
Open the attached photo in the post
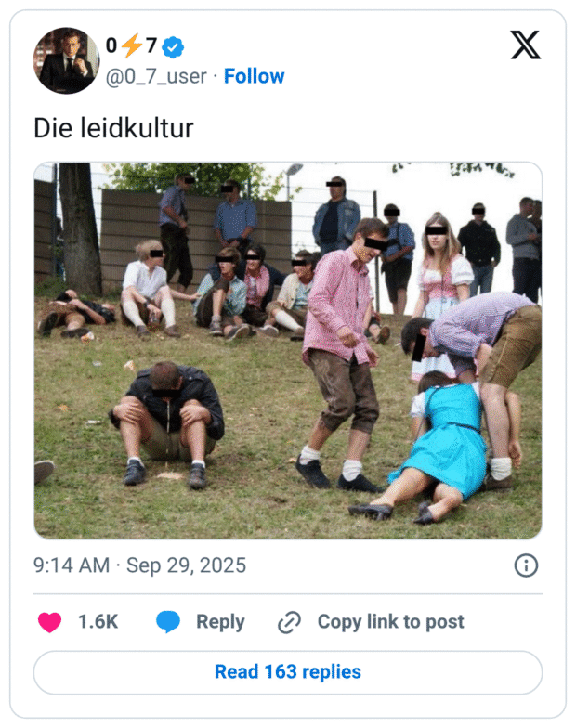[288, 350]
